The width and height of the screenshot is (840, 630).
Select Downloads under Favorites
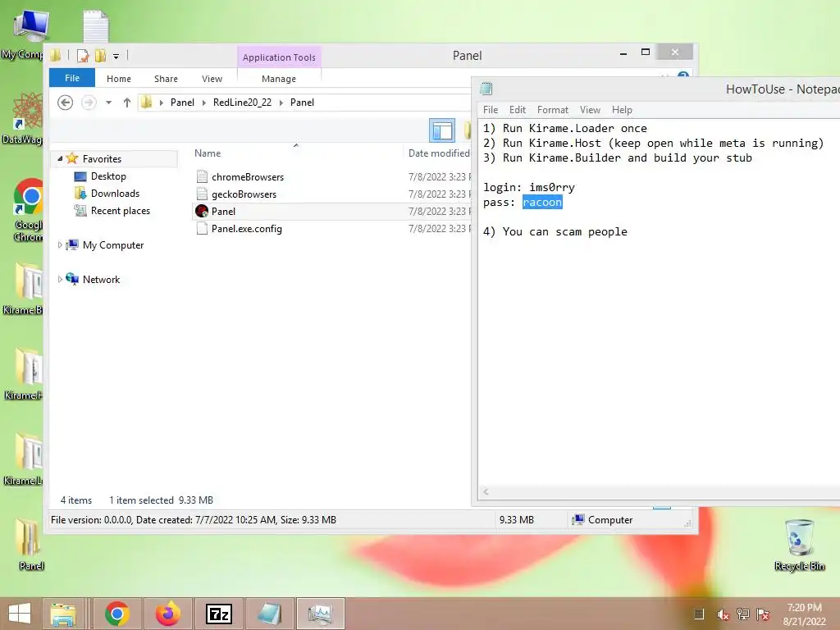click(115, 194)
